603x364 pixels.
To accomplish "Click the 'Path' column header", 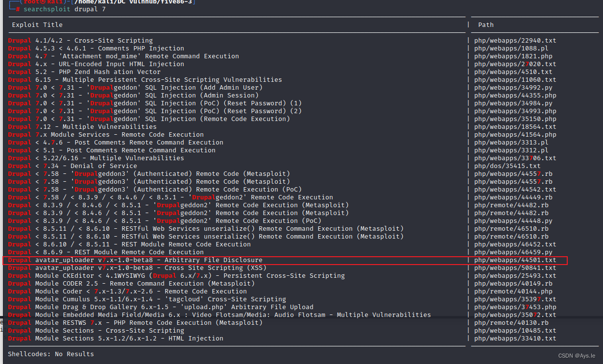I will tap(486, 24).
